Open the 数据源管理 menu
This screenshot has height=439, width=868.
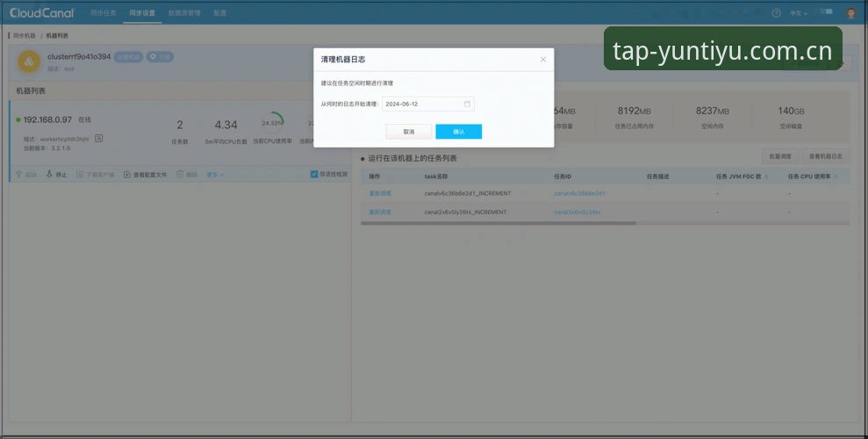(184, 13)
